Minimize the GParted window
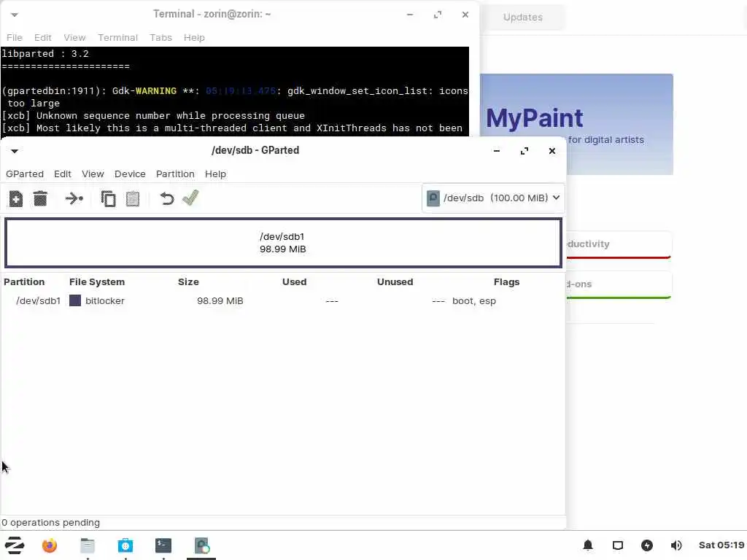The height and width of the screenshot is (560, 747). coord(496,151)
